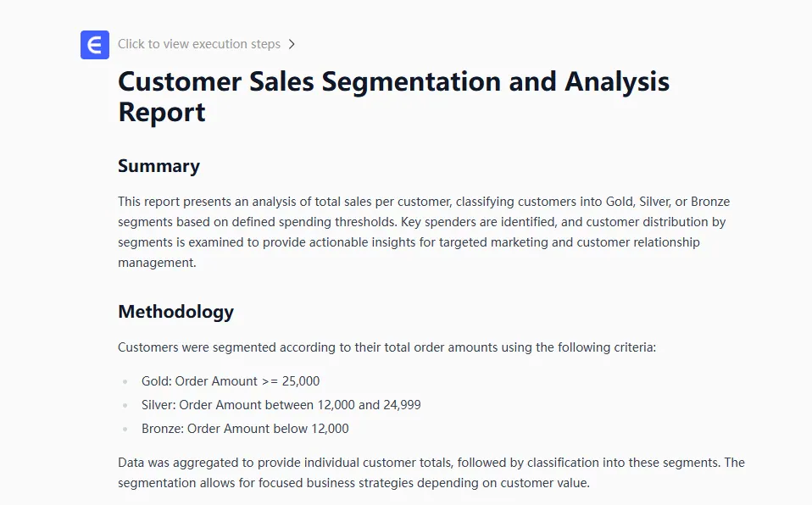Click the value '25,000' in the Gold criterion
The image size is (812, 505).
[301, 381]
